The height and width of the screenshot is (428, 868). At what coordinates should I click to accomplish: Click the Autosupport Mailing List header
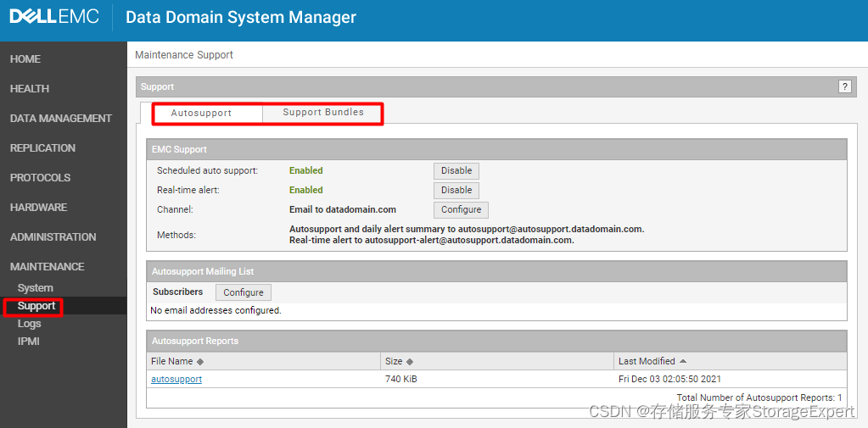[x=496, y=271]
